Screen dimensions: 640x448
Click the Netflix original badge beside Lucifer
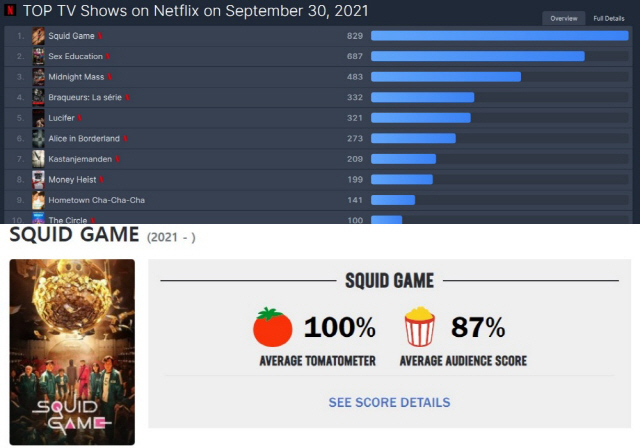click(x=80, y=118)
